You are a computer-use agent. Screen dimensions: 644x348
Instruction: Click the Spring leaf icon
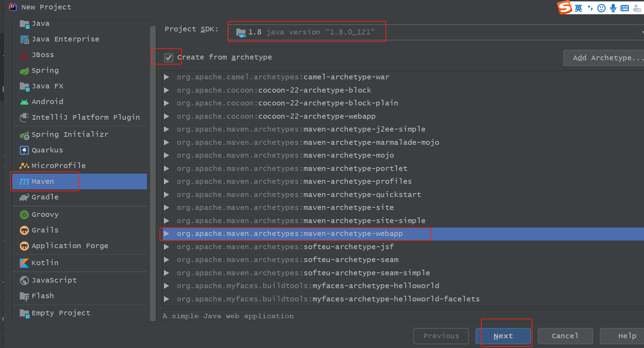click(x=24, y=71)
